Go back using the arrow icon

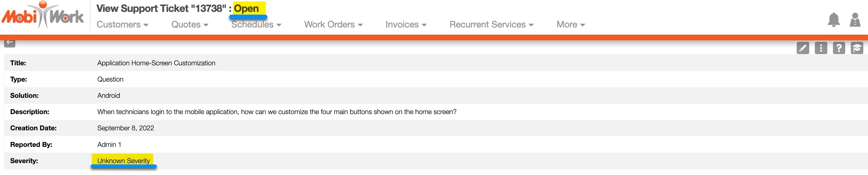(x=10, y=43)
